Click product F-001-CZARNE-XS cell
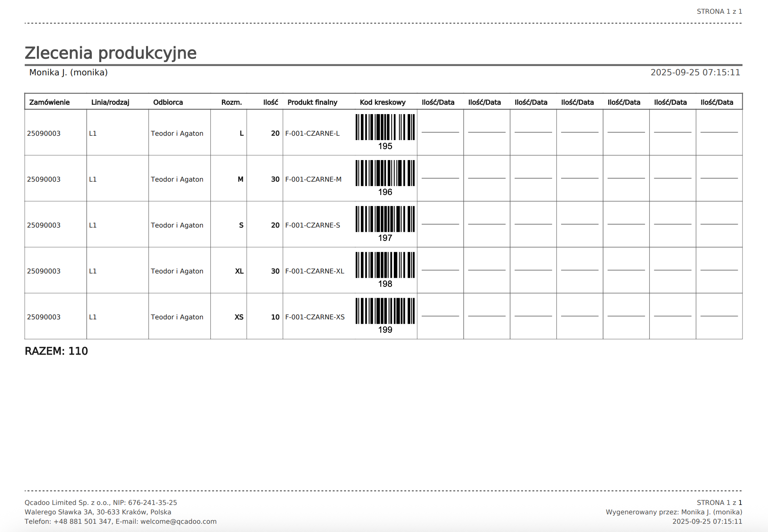The width and height of the screenshot is (768, 532). pos(315,317)
